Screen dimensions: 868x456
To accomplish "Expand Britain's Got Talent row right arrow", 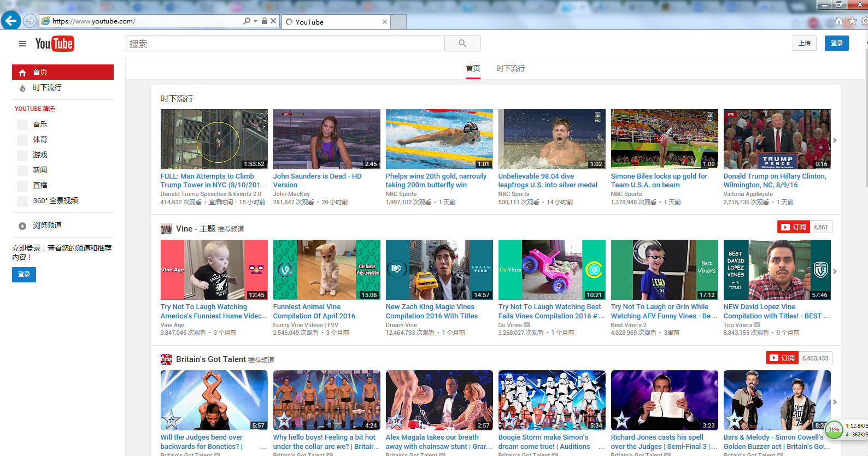I will (835, 402).
